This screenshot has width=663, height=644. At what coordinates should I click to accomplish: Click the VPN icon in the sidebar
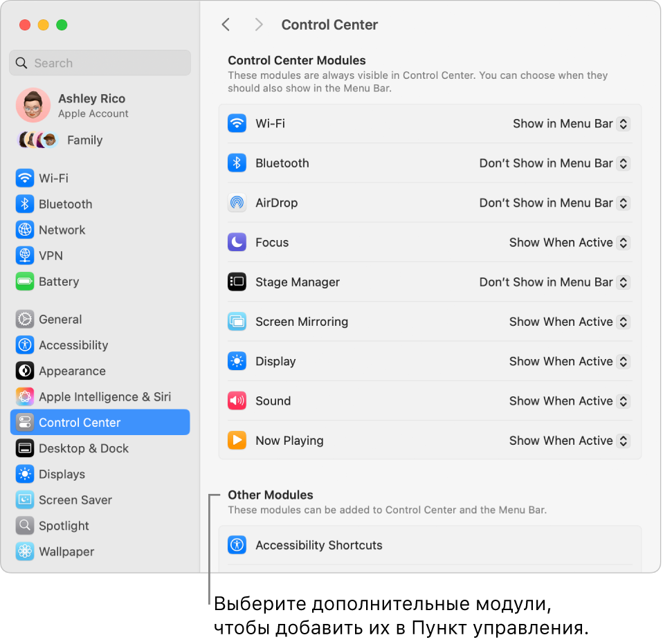(x=25, y=256)
